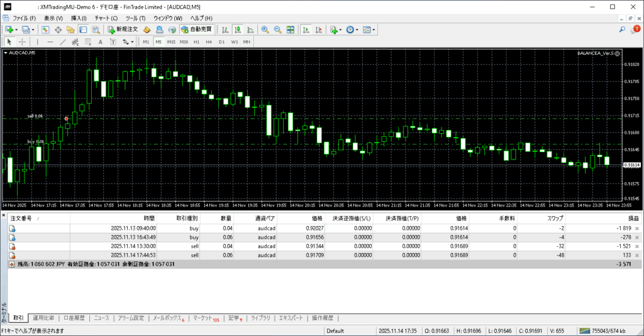
Task: Expand the templates dropdown in toolbar
Action: (375, 30)
